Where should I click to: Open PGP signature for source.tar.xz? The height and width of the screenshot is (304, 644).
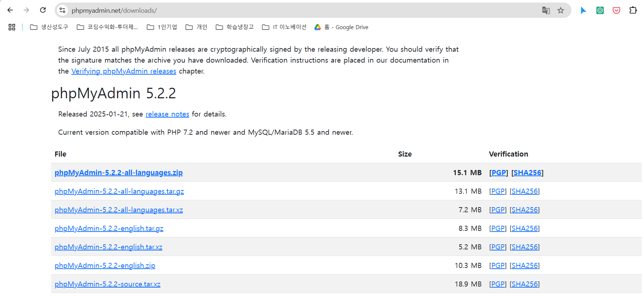[498, 284]
